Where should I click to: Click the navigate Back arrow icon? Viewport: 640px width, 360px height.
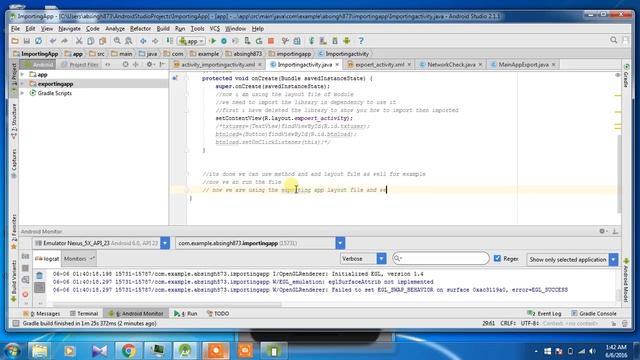143,41
